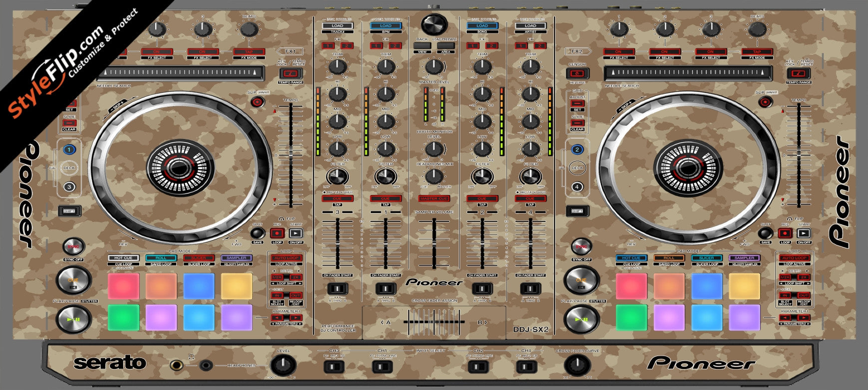Click the BPM channel LOAD button

(x=385, y=26)
